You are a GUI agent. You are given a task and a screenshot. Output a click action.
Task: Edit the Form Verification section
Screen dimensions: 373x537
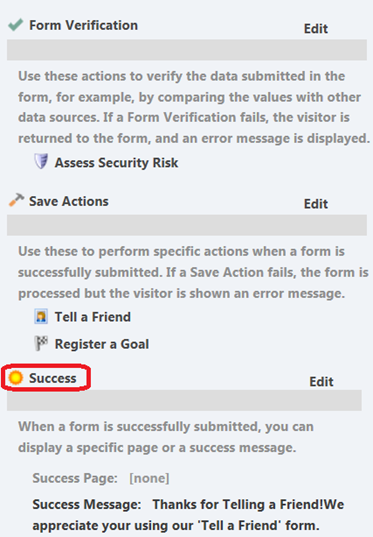(x=316, y=29)
